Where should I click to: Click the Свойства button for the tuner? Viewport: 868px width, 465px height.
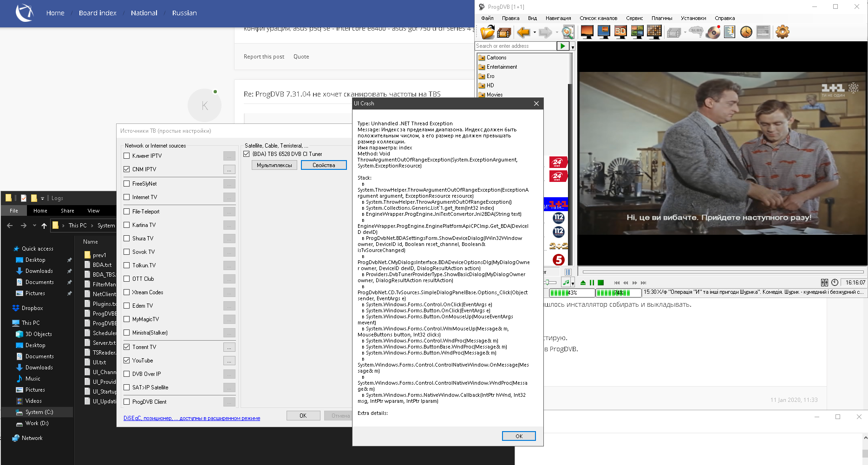[x=324, y=165]
